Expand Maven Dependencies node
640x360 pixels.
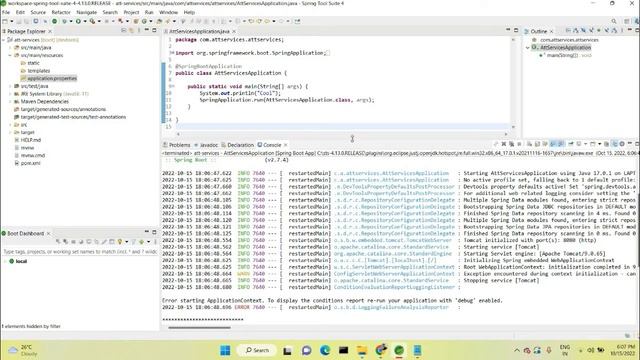click(11, 102)
